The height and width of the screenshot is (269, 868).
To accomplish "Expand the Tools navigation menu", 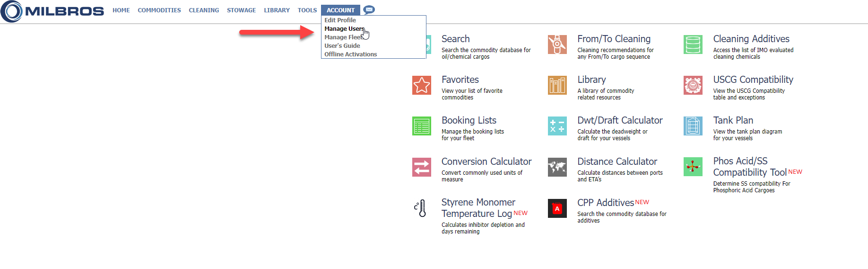I will point(307,10).
